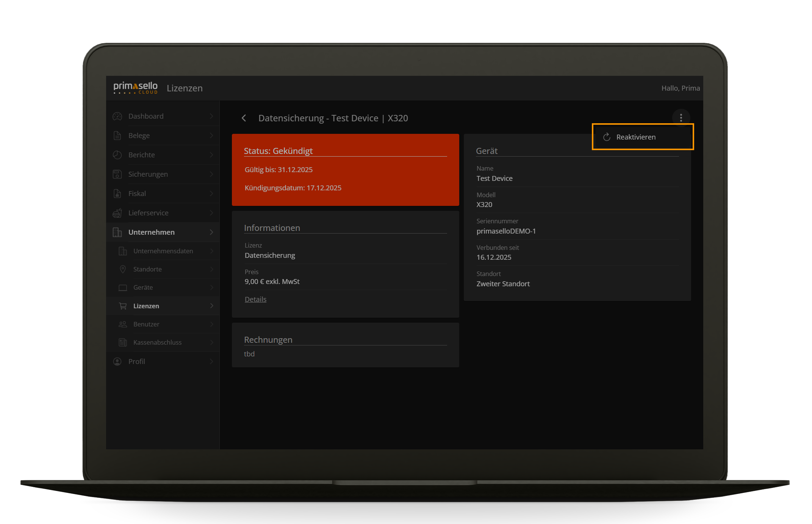Expand the Dashboard chevron arrow
Viewport: 812px width, 524px height.
pyautogui.click(x=211, y=116)
